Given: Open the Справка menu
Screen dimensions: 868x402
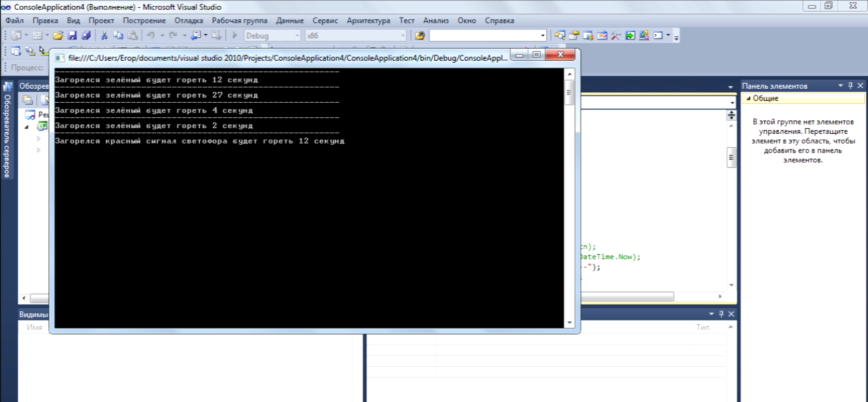Looking at the screenshot, I should [500, 21].
